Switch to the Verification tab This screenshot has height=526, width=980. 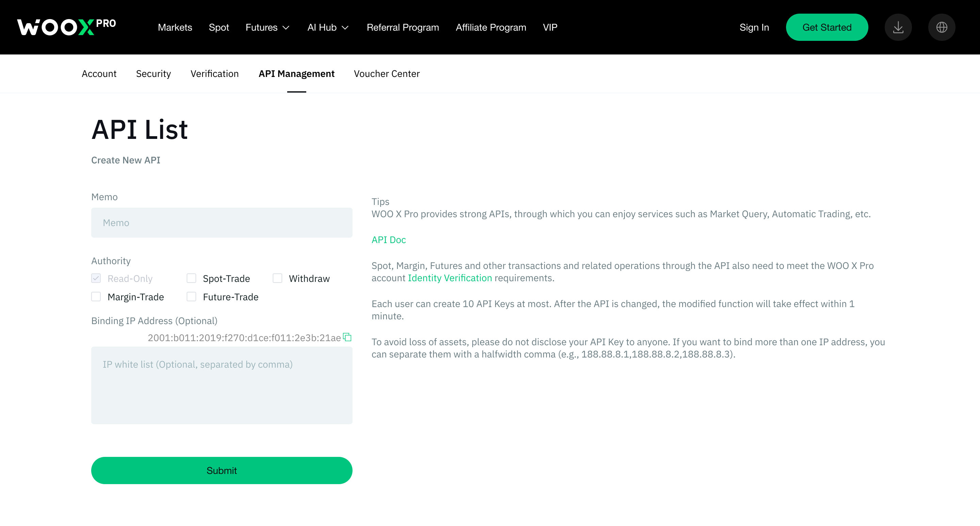pyautogui.click(x=215, y=74)
